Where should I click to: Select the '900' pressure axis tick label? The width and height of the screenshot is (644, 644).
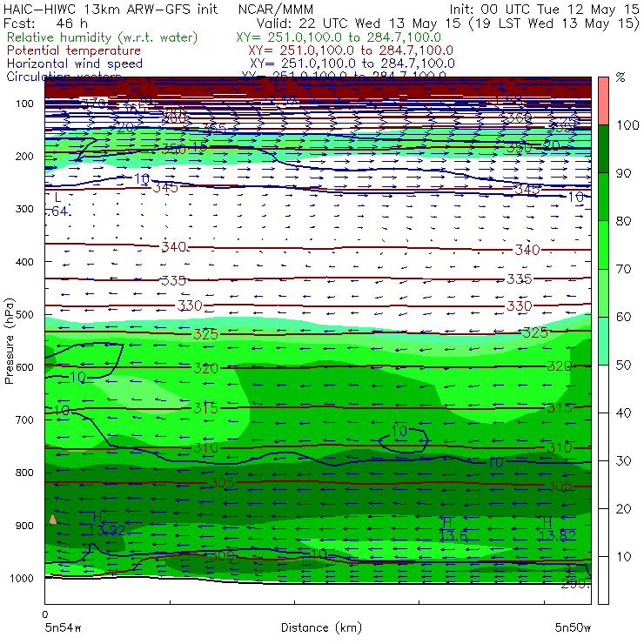click(24, 526)
